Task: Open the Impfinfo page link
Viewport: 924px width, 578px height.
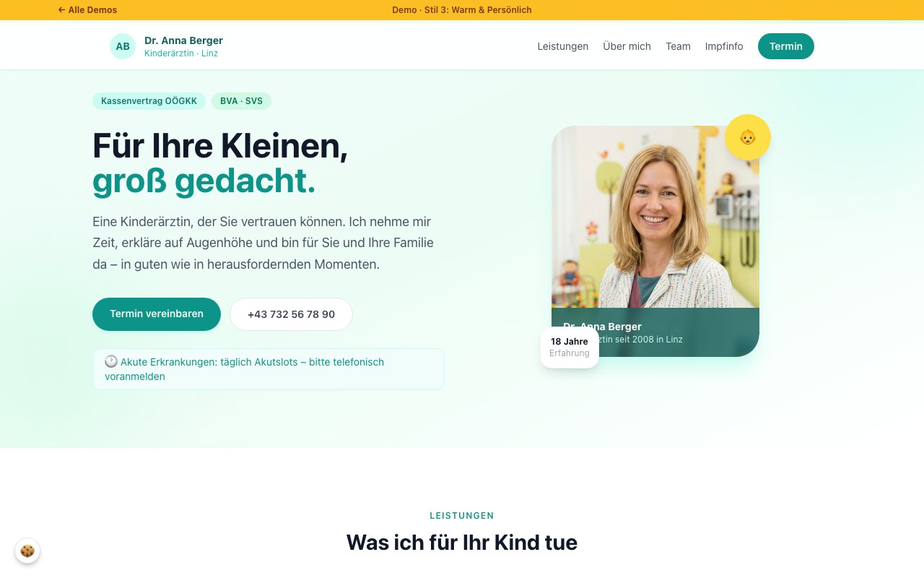Action: click(x=724, y=46)
